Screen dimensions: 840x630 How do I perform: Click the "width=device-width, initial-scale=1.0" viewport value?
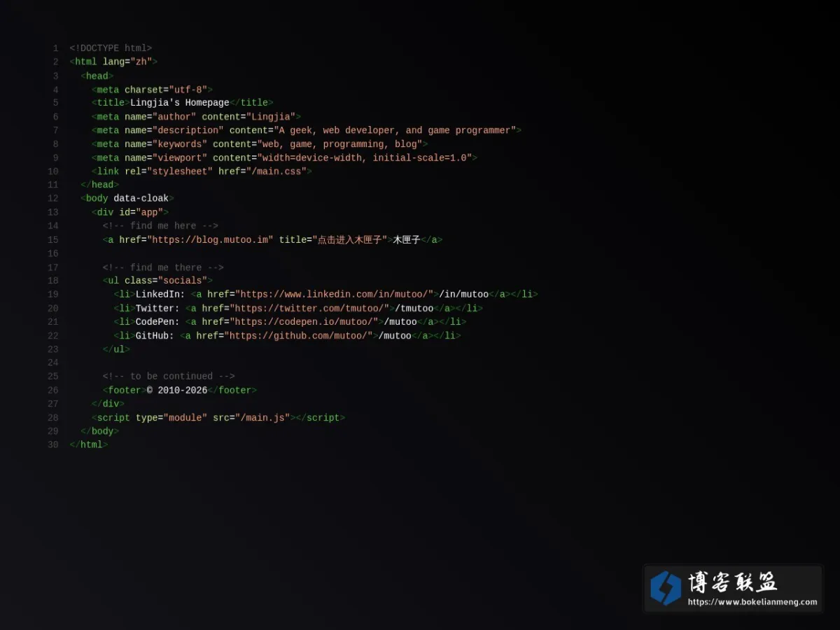click(365, 158)
